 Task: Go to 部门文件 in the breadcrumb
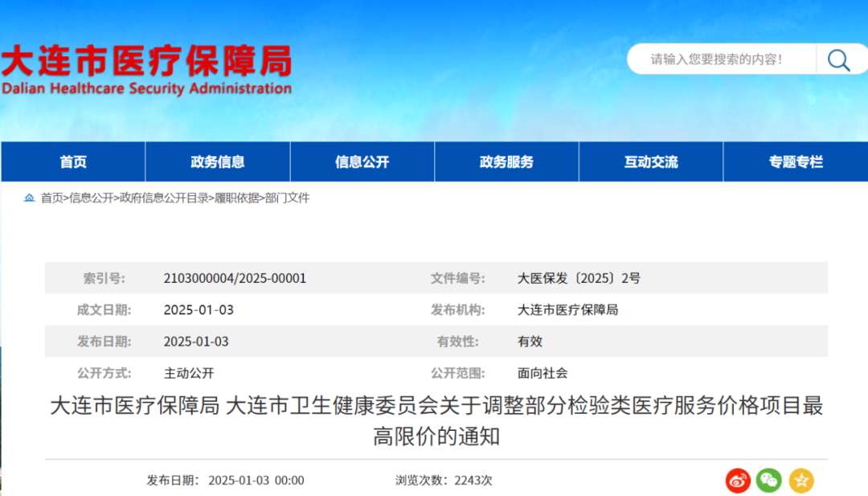point(287,198)
